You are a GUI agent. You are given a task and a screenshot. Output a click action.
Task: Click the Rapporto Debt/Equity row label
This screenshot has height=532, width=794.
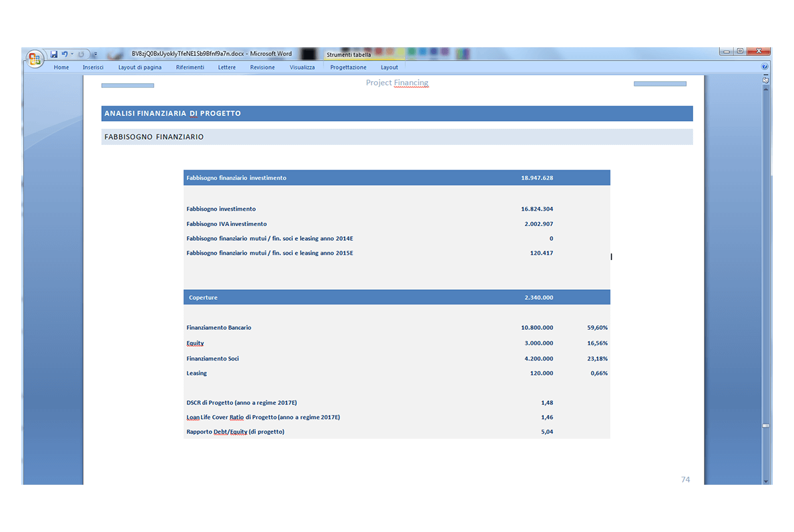pos(235,432)
